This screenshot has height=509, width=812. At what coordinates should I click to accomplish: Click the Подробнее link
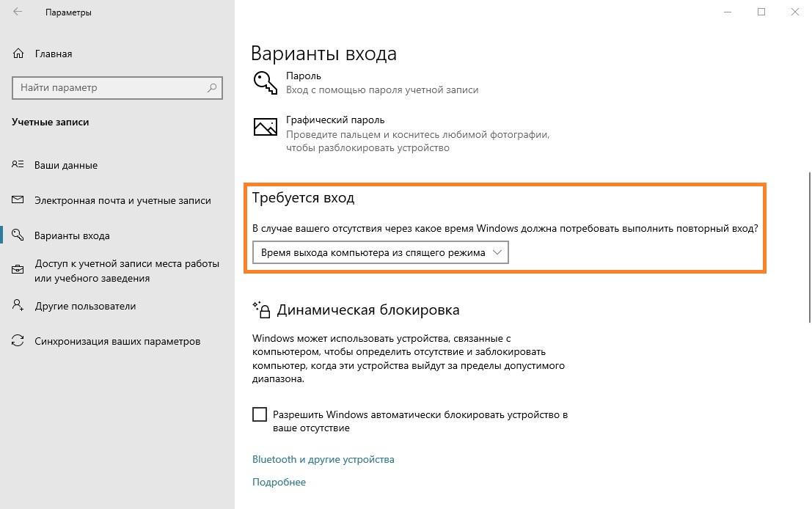(279, 482)
